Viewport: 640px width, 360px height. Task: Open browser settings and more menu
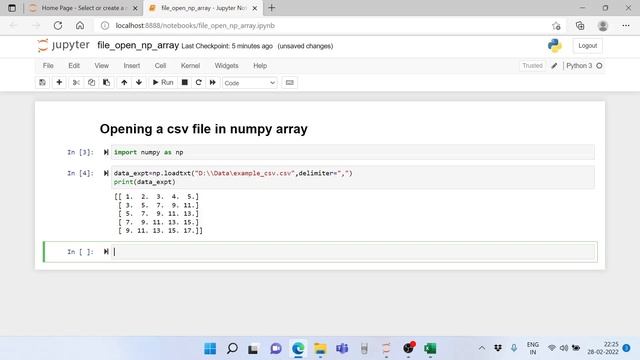626,26
